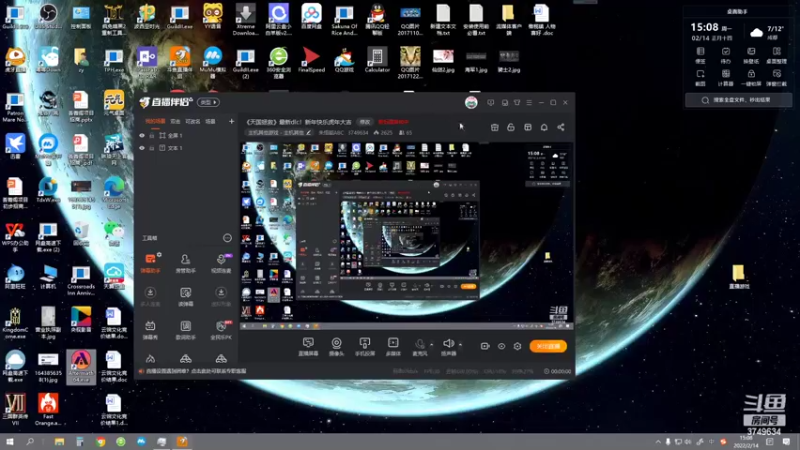Start recording with the camera-record icon

(x=485, y=346)
